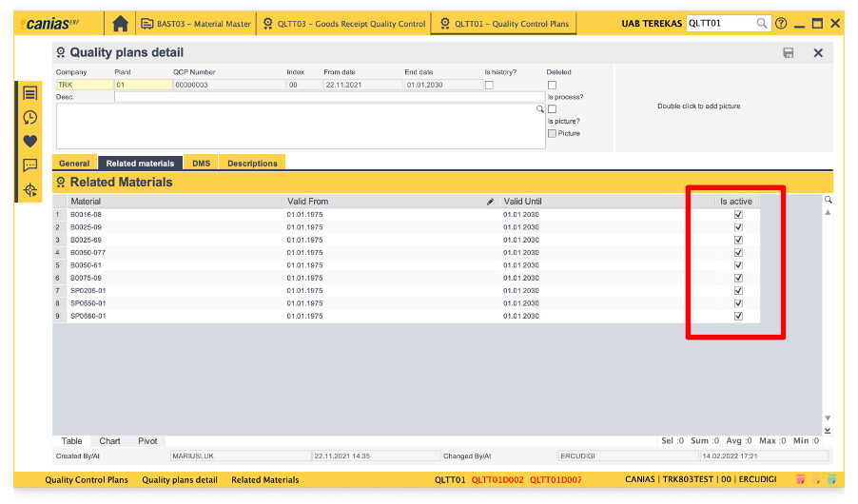Open messages chat icon in sidebar
The image size is (858, 504).
tap(30, 165)
